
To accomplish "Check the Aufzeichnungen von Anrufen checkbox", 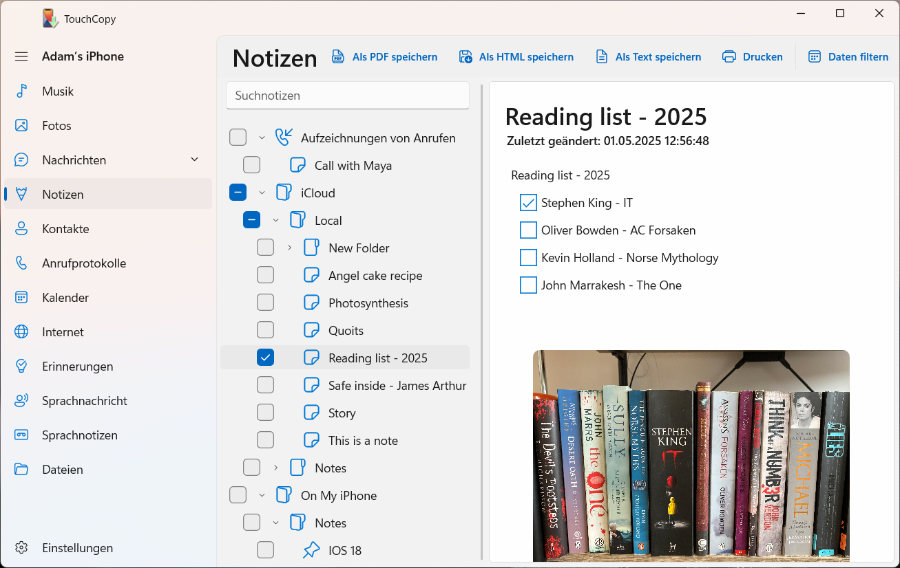I will pyautogui.click(x=238, y=137).
